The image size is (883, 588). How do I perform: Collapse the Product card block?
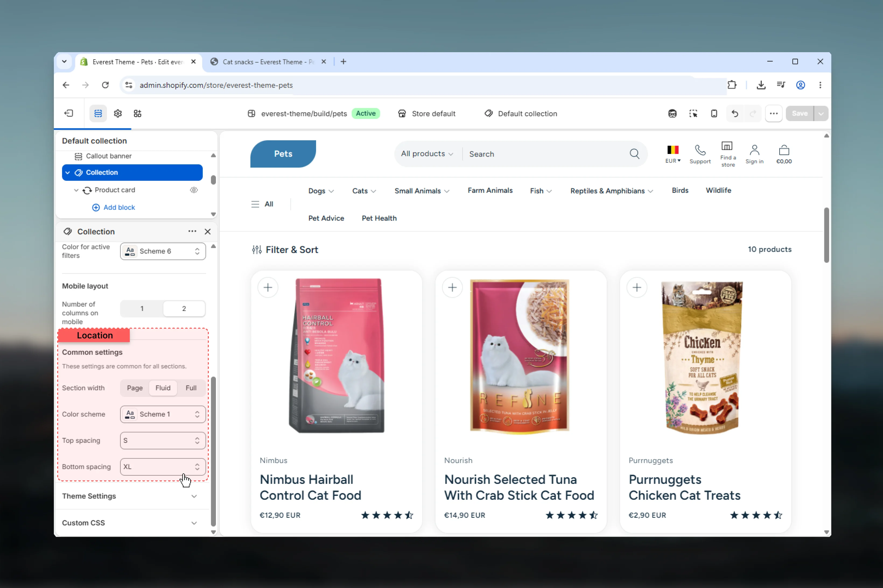click(x=76, y=190)
